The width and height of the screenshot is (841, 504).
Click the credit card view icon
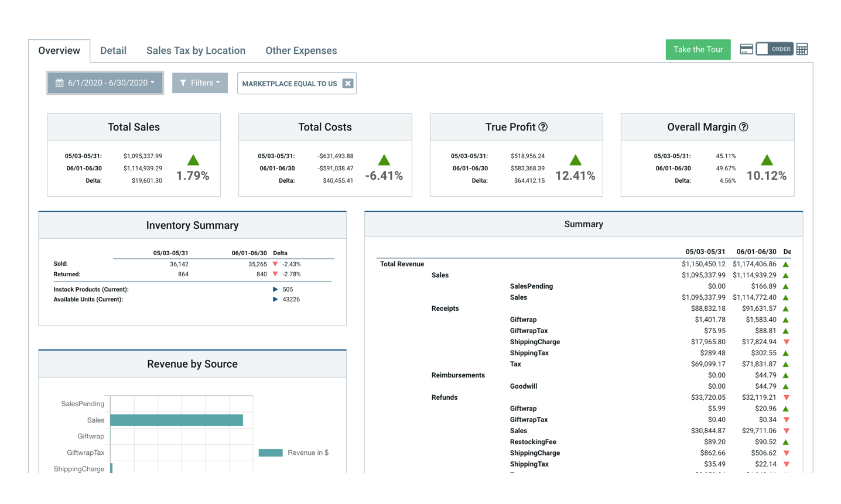coord(746,49)
